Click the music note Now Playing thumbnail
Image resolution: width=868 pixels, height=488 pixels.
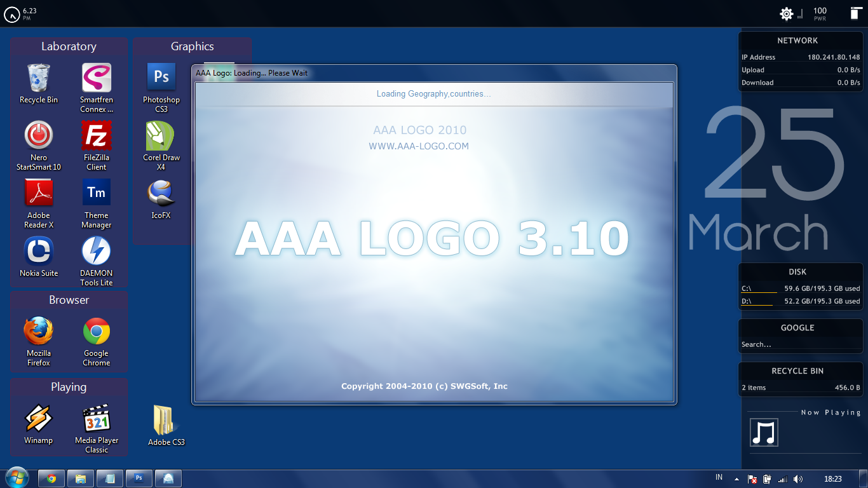point(764,433)
